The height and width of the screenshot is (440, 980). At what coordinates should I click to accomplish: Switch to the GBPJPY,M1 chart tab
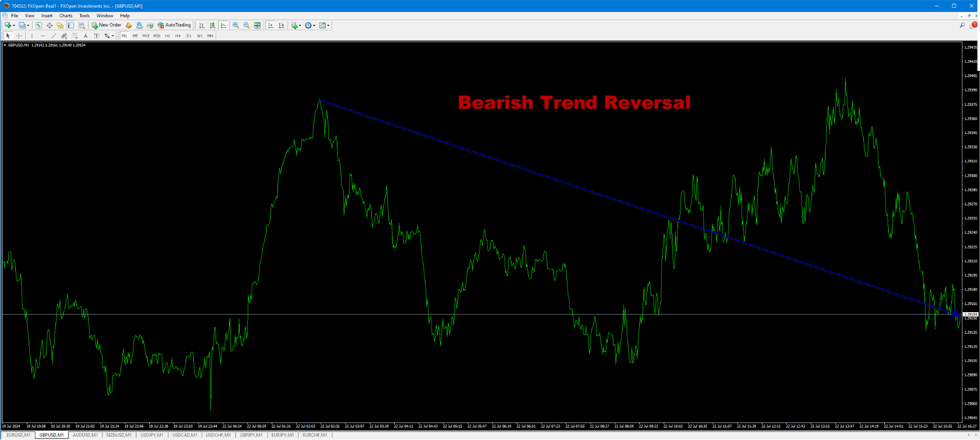251,435
